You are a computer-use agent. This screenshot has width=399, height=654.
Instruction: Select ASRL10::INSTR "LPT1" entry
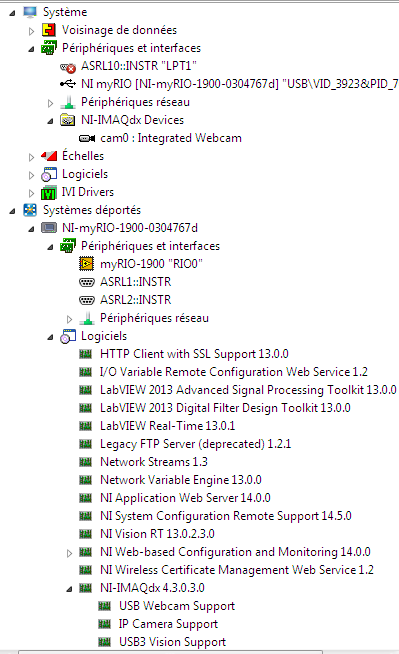coord(138,66)
